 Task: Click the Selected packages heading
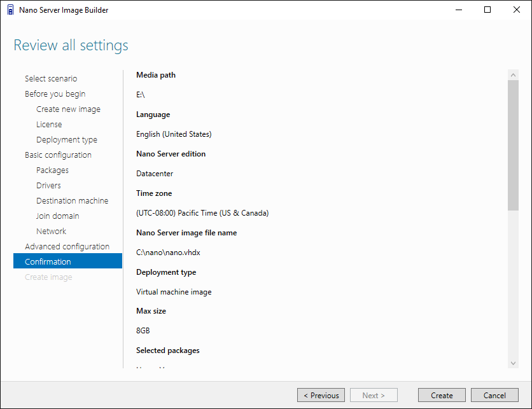coord(168,350)
